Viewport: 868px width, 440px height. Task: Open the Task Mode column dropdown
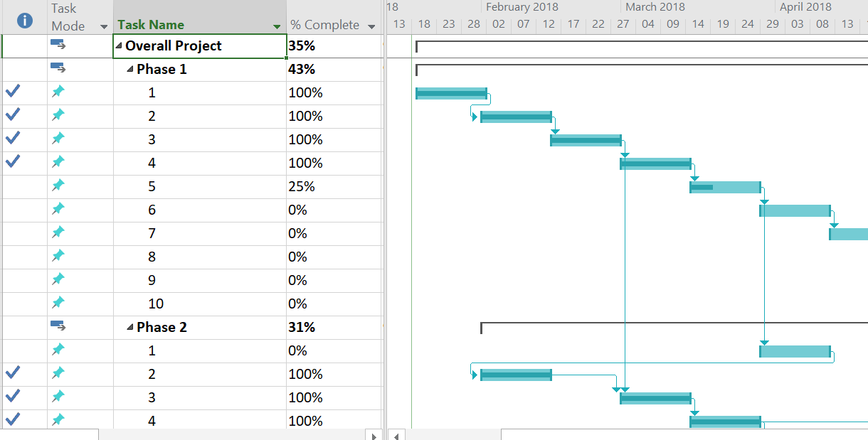(x=105, y=27)
